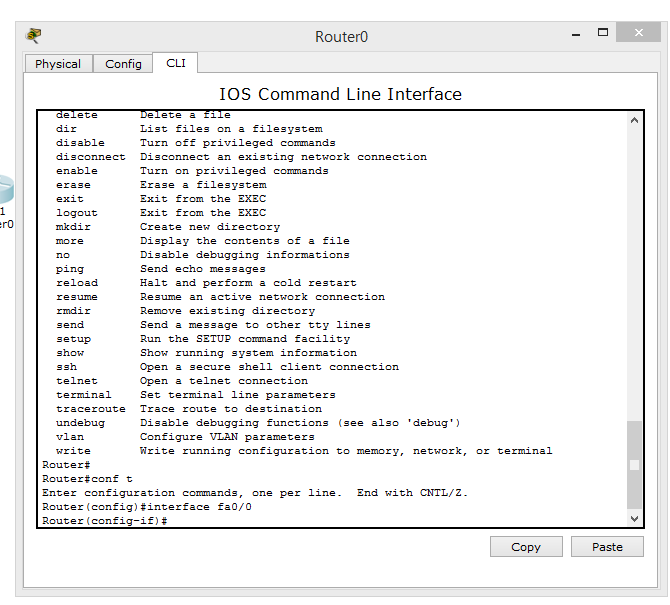
Task: Click the 'reload' command entry
Action: 206,283
